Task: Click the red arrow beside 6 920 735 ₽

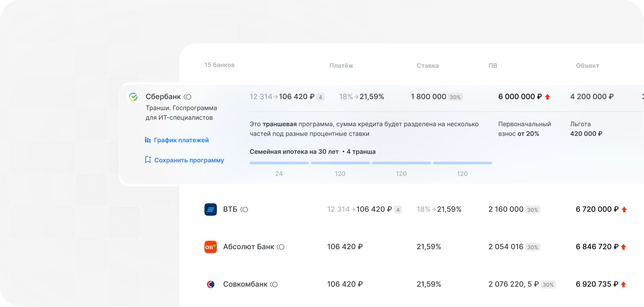Action: click(624, 284)
